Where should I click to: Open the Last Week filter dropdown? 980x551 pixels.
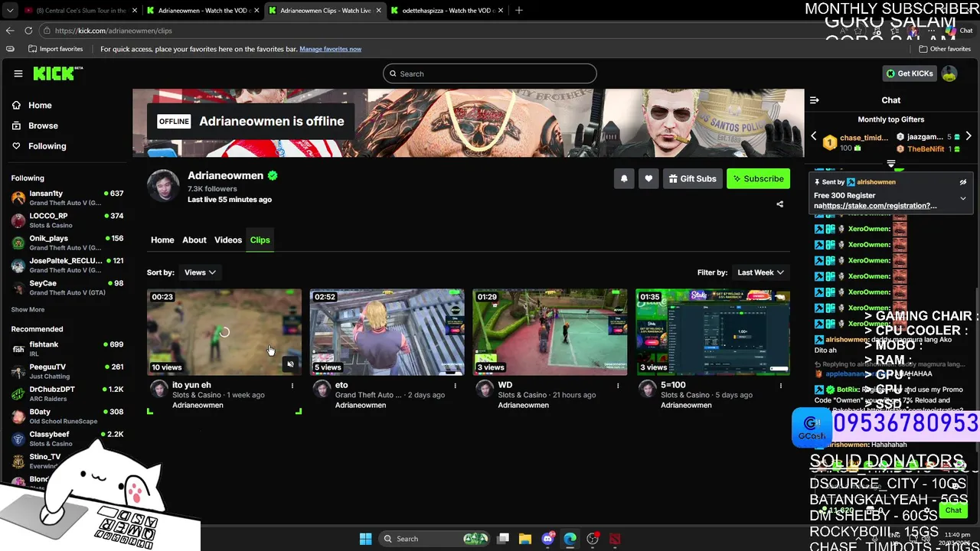pyautogui.click(x=760, y=272)
